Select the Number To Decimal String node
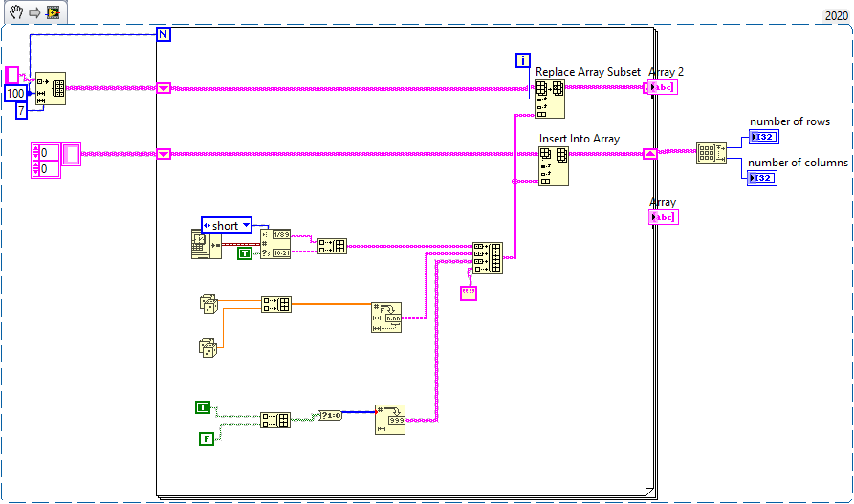 (x=390, y=420)
